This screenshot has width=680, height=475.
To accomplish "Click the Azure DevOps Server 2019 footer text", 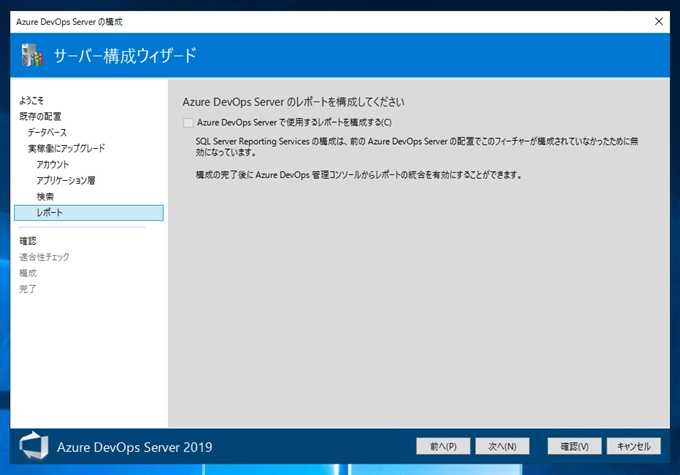I will coord(134,447).
